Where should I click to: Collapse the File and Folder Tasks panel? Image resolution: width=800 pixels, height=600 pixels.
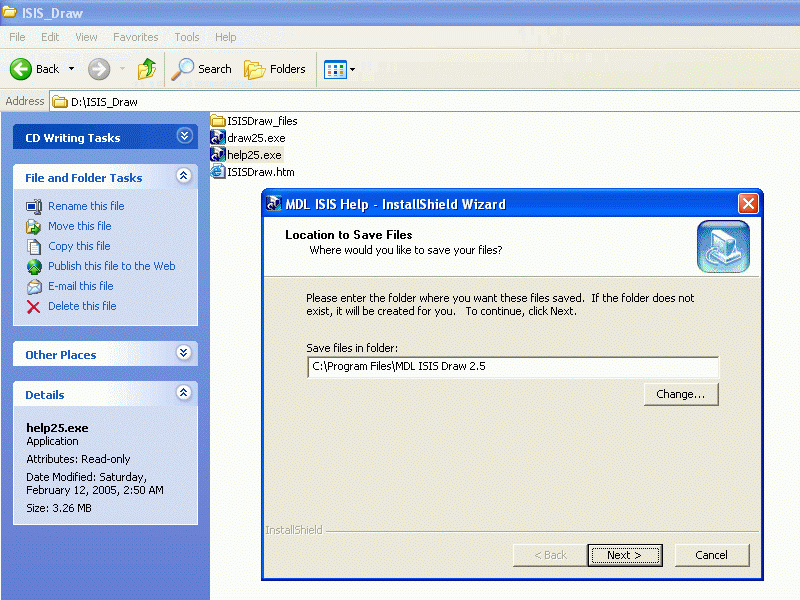(x=184, y=176)
